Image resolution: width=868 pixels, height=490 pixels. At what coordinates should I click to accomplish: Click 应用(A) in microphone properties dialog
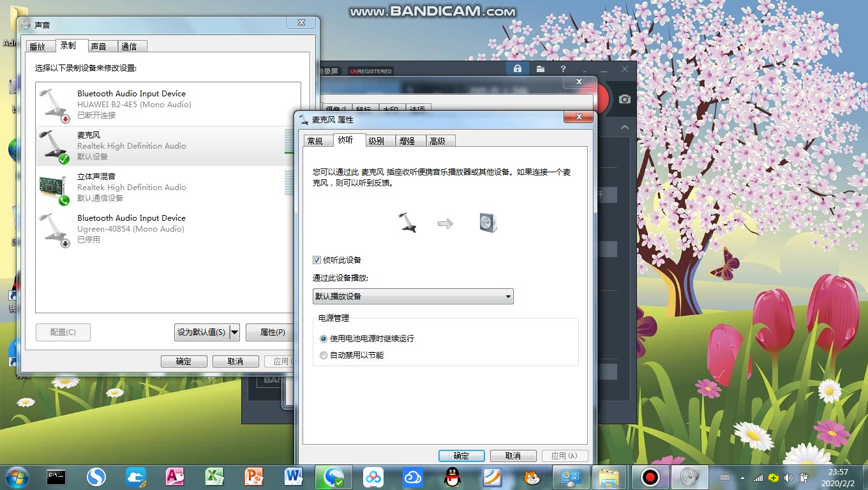[565, 456]
